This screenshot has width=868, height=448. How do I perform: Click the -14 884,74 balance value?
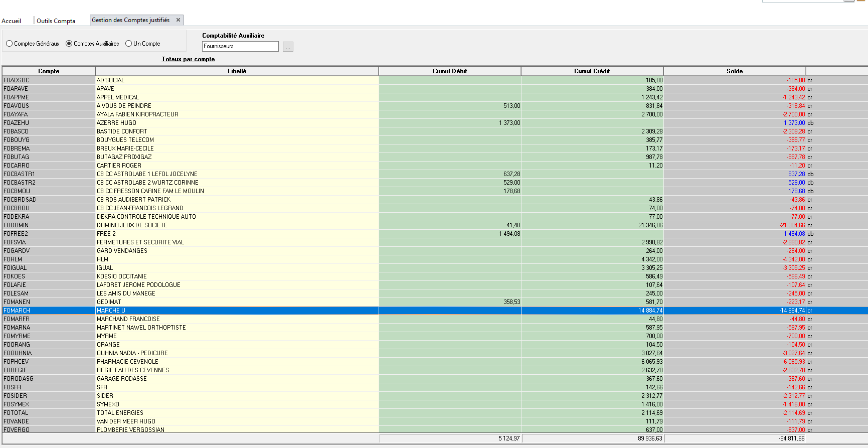click(x=792, y=311)
